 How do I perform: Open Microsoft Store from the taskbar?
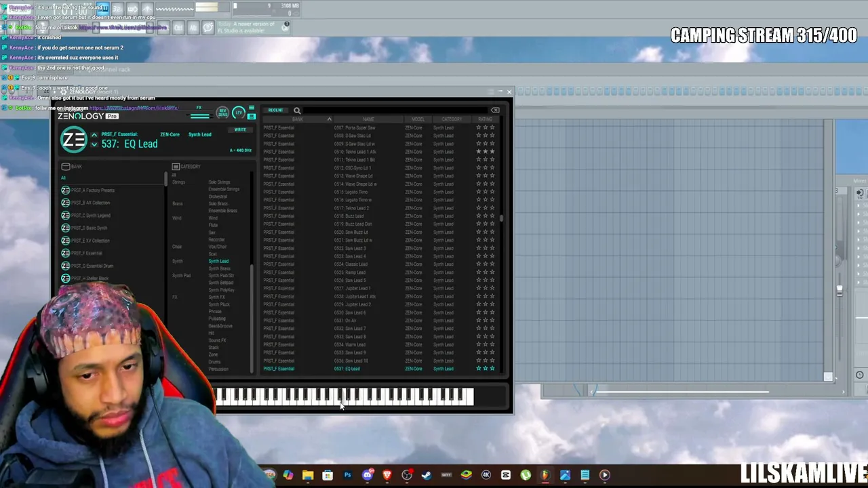coord(328,475)
